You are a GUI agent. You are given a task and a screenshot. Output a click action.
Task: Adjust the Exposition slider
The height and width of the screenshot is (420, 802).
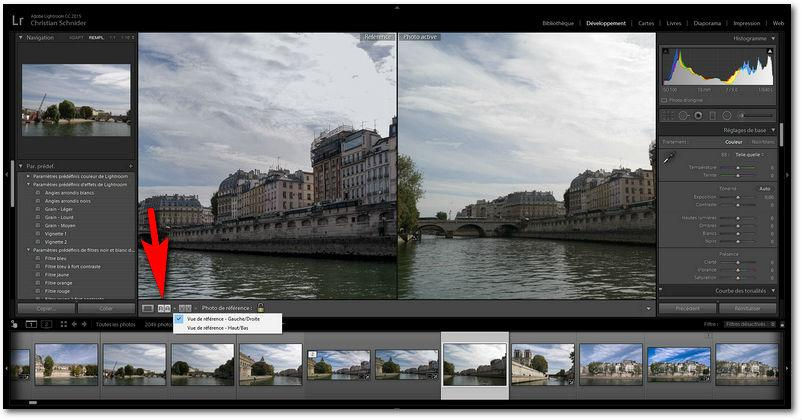(738, 197)
